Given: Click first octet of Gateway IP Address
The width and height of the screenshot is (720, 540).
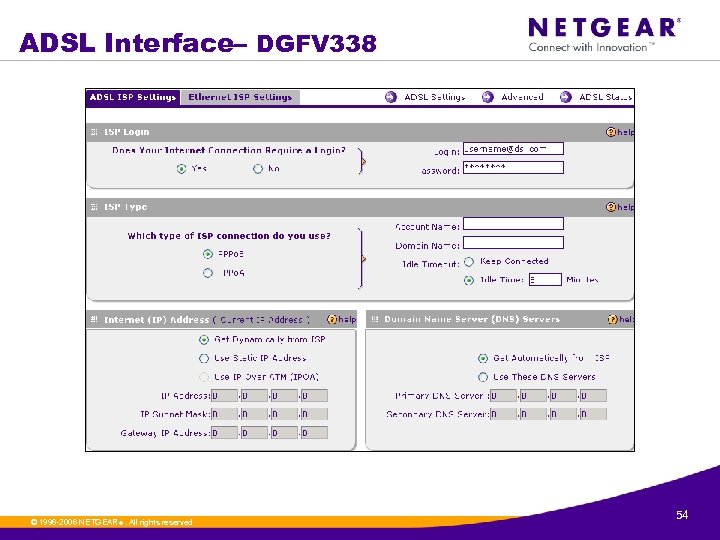Looking at the screenshot, I should click(x=225, y=433).
